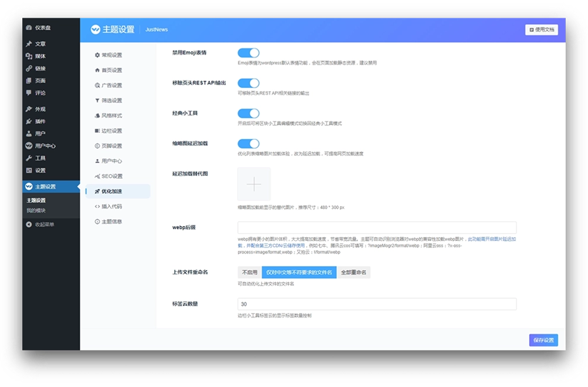Viewport: 588px width, 387px height.
Task: Click the dashboard icon in admin sidebar
Action: click(x=29, y=28)
